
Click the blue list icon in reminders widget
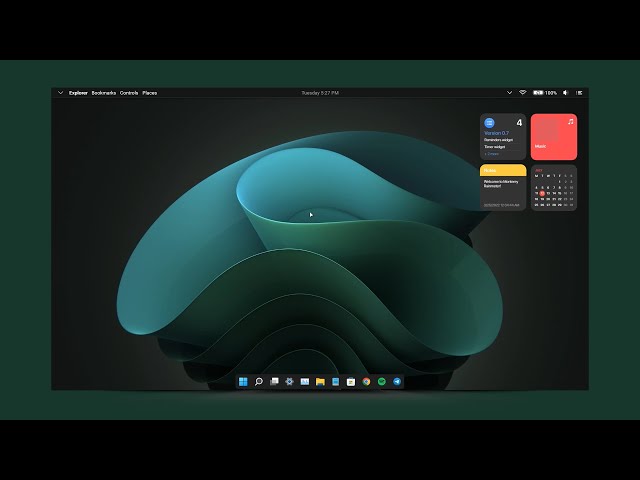(489, 123)
